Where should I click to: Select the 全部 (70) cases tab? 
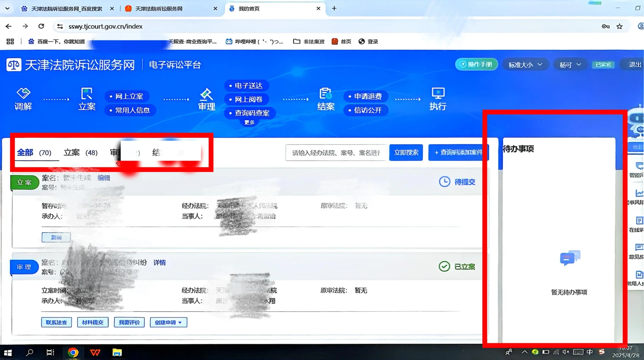click(x=34, y=153)
